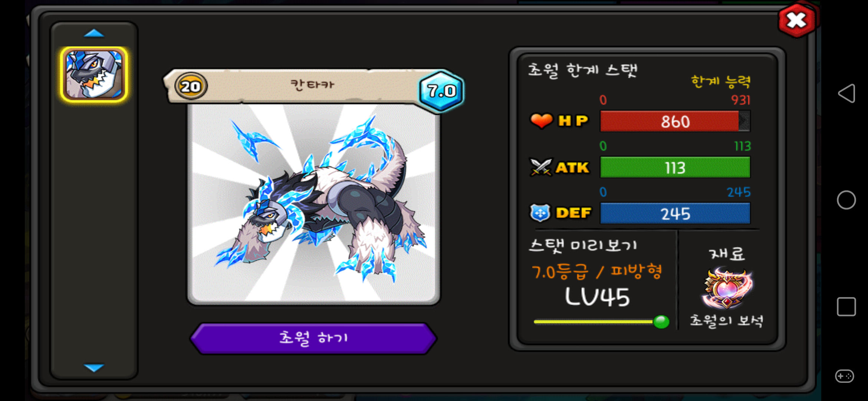Tap the blue shield DEF icon
The height and width of the screenshot is (401, 868).
tap(540, 213)
